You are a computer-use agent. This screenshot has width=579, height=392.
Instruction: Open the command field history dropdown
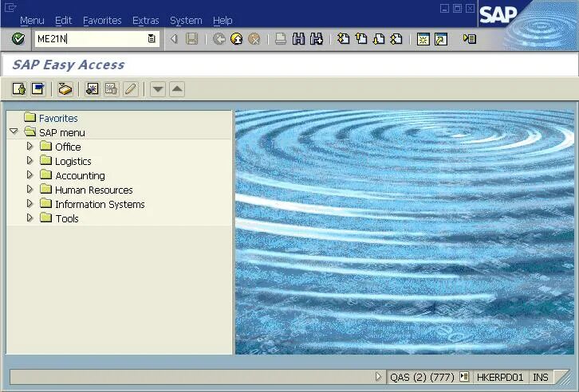[152, 38]
